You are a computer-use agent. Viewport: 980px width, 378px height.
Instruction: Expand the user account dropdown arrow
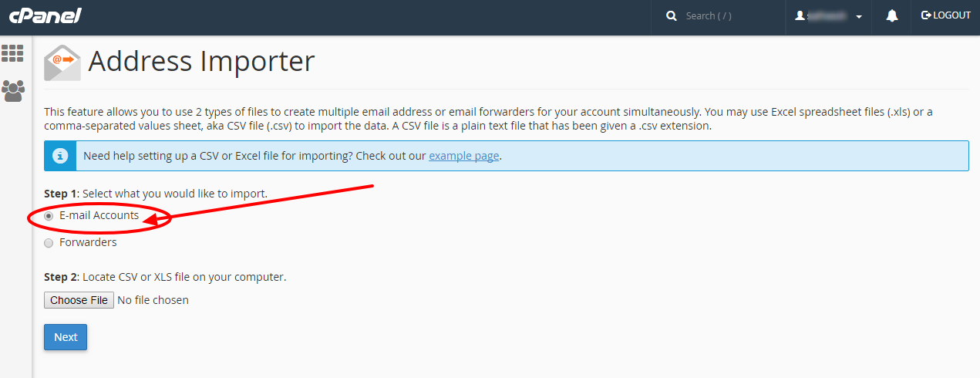pyautogui.click(x=859, y=17)
